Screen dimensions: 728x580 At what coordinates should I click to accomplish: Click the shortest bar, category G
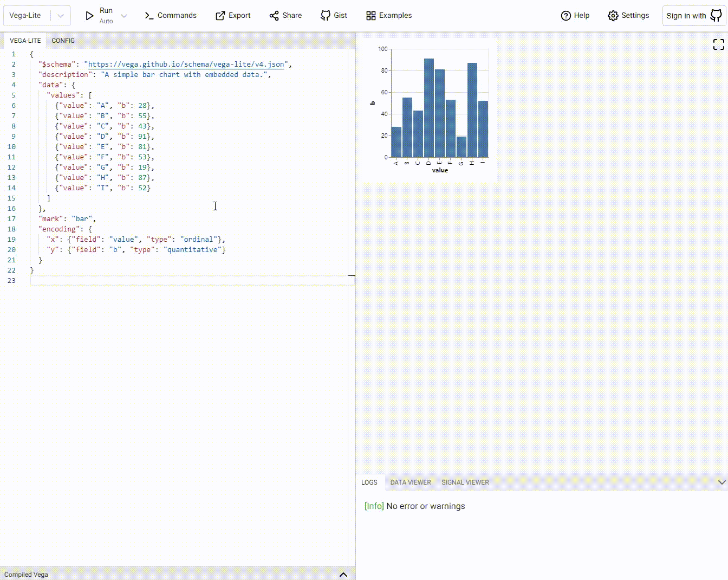[x=461, y=147]
